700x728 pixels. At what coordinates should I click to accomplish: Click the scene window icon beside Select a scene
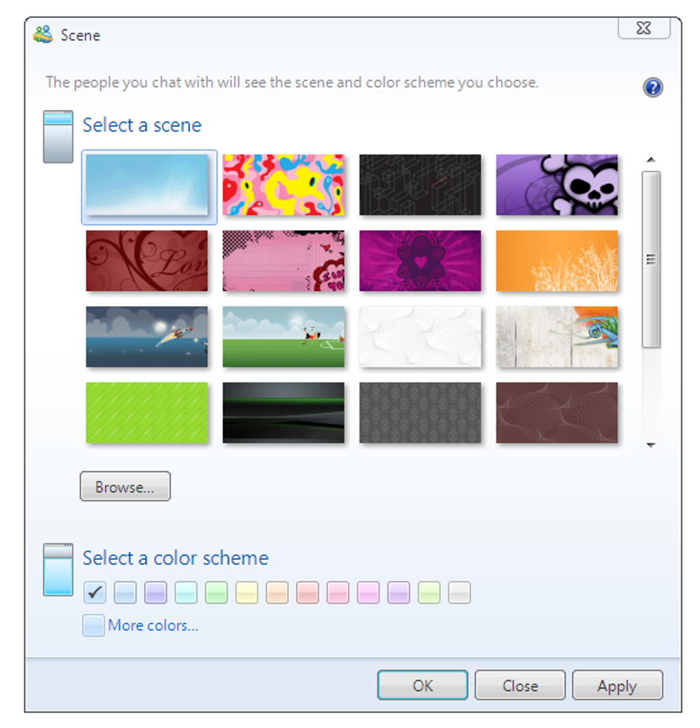coord(58,137)
